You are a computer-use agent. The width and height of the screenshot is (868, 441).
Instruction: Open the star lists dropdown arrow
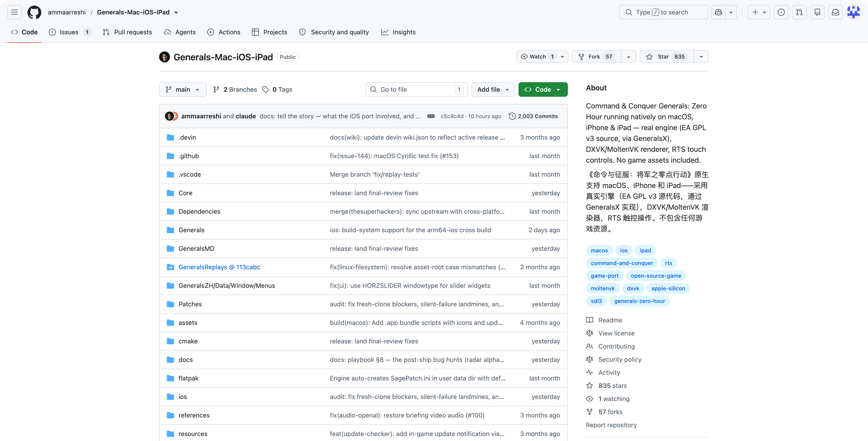point(701,57)
